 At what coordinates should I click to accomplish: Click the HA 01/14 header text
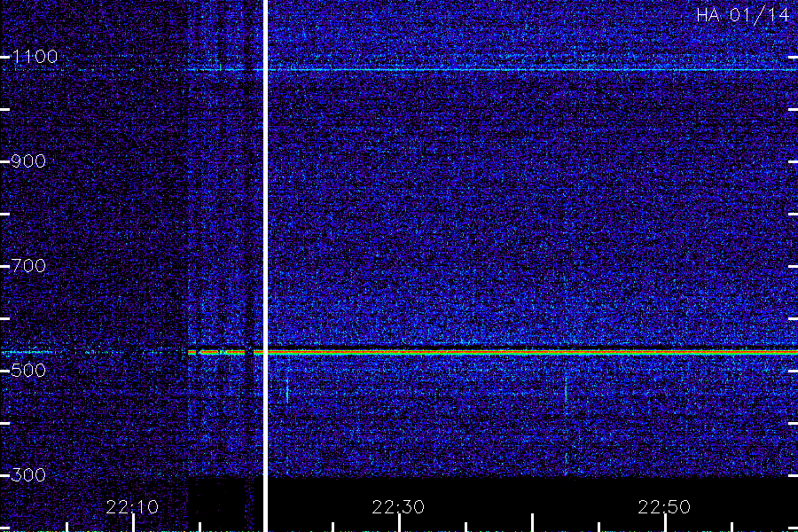pos(743,15)
